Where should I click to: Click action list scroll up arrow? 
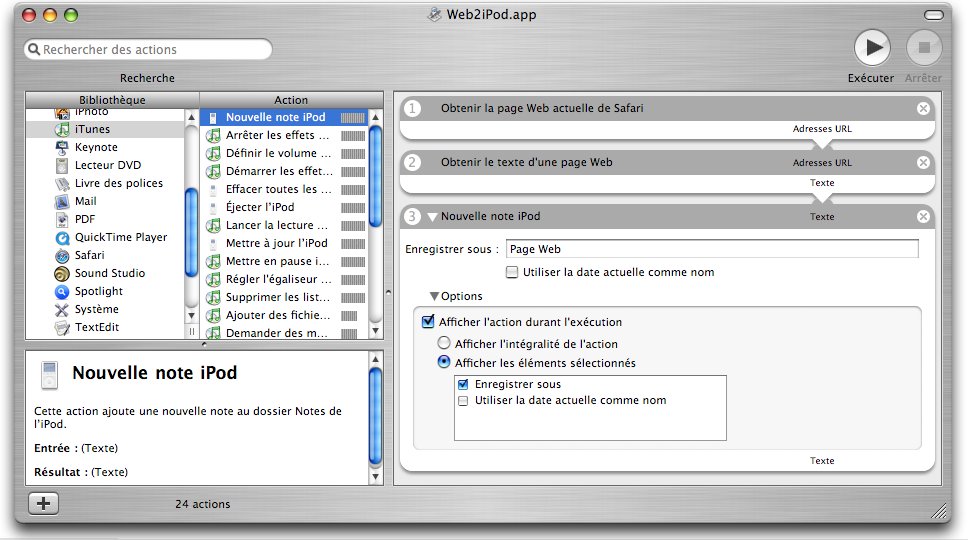375,117
